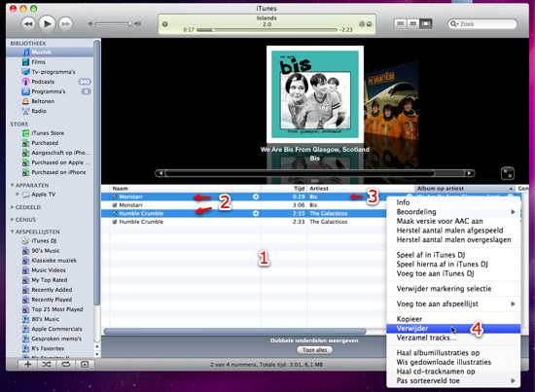Open Pas sorteerveld toe submenu
Viewport: 535px width, 392px height.
click(x=453, y=380)
